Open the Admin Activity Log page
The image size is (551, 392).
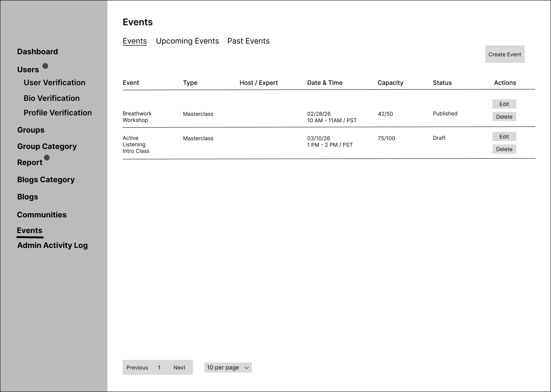click(52, 245)
